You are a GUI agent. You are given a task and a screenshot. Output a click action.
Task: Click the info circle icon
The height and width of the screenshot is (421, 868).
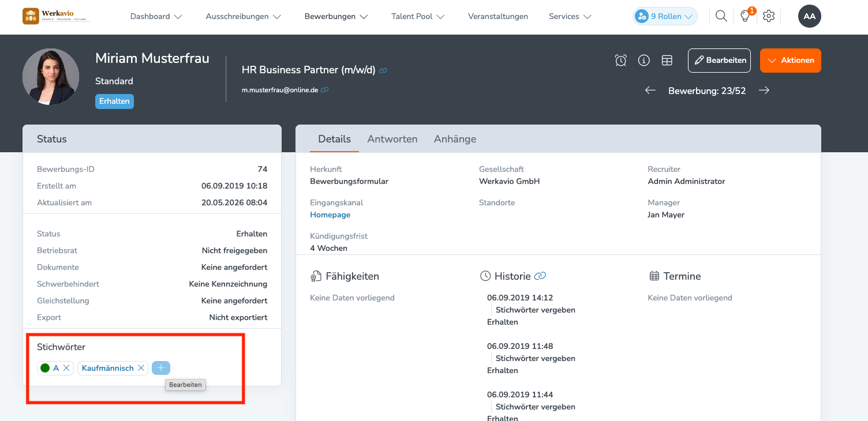(644, 61)
